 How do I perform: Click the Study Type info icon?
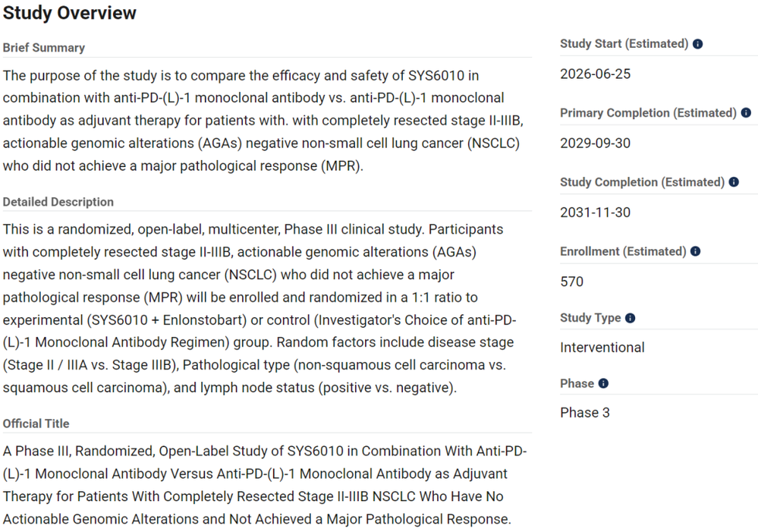click(x=630, y=318)
